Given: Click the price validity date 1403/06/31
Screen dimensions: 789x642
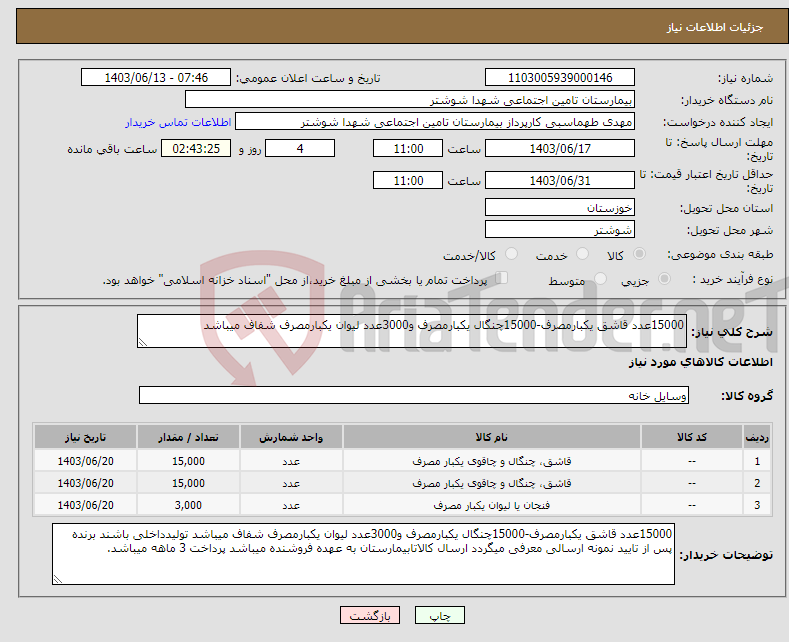Looking at the screenshot, I should coord(560,180).
